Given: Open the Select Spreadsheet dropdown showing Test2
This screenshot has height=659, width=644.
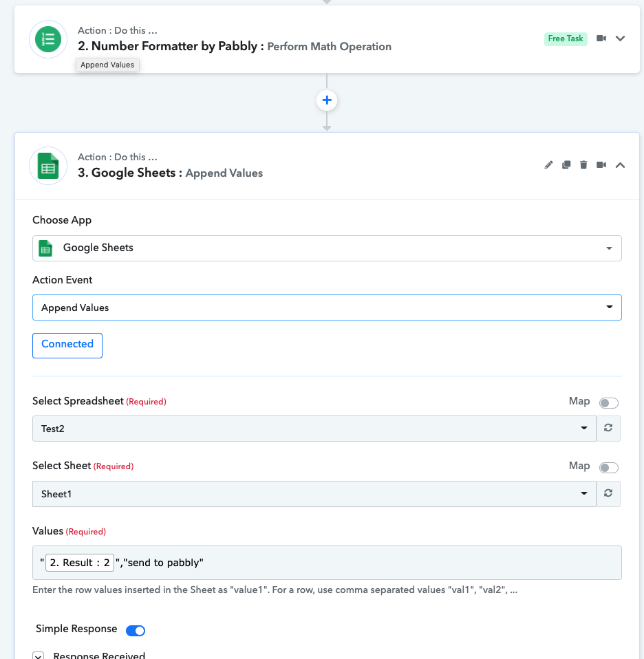Looking at the screenshot, I should click(x=314, y=429).
